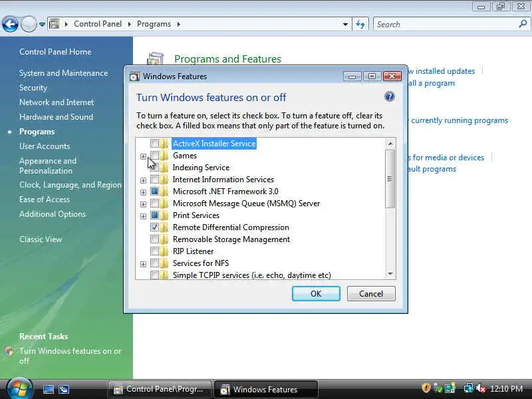Click the Refresh button beside address bar
This screenshot has width=532, height=399.
click(360, 24)
